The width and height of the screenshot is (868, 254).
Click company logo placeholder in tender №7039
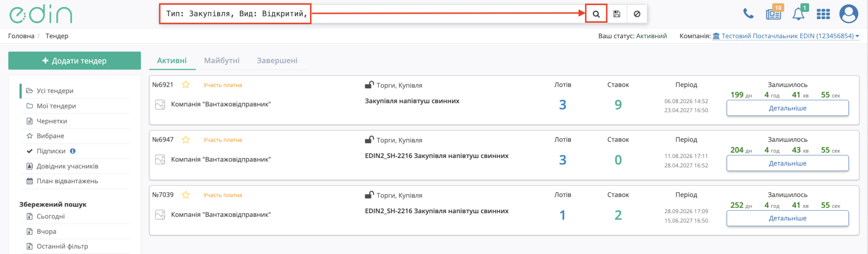click(x=160, y=214)
